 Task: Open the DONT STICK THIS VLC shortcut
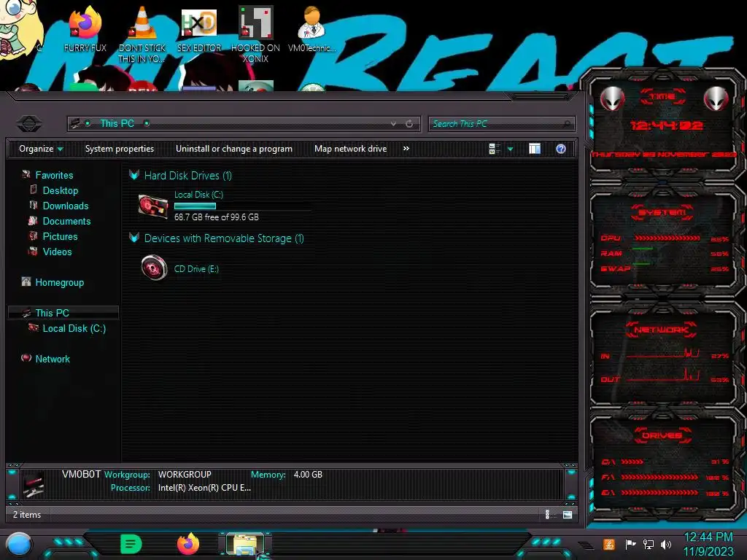click(x=142, y=34)
